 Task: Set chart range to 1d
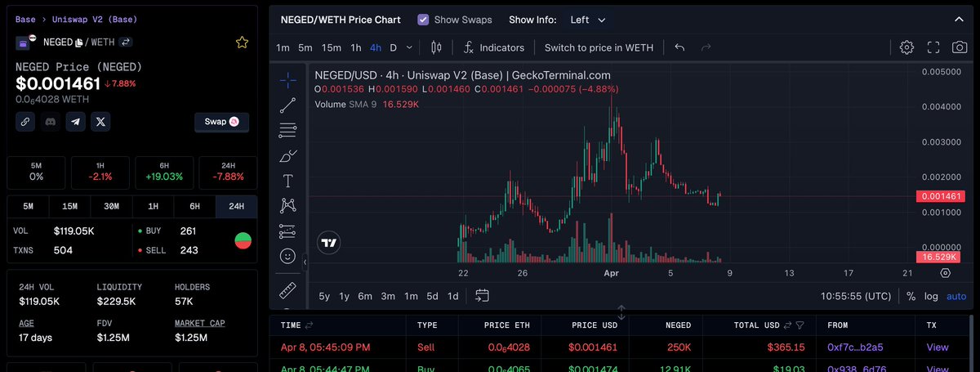[452, 296]
